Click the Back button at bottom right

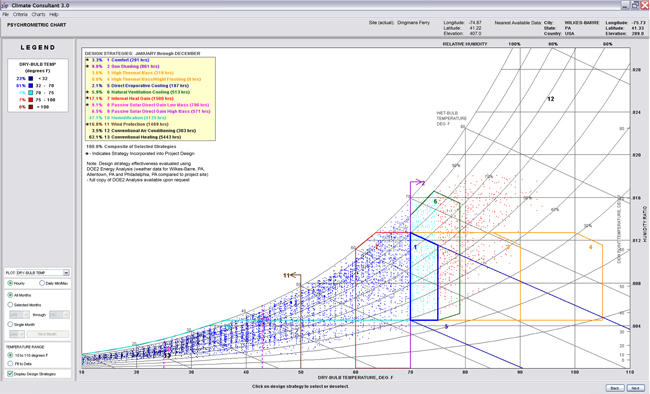[615, 388]
